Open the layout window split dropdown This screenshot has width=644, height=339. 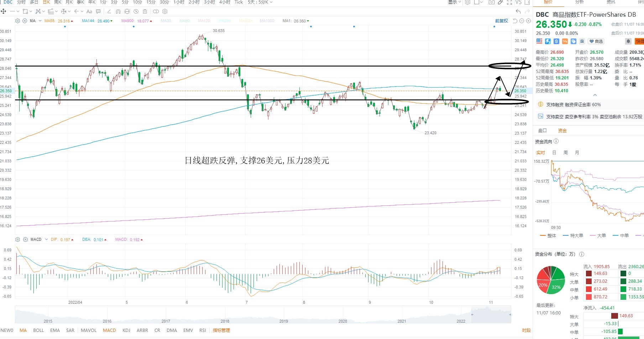click(482, 2)
